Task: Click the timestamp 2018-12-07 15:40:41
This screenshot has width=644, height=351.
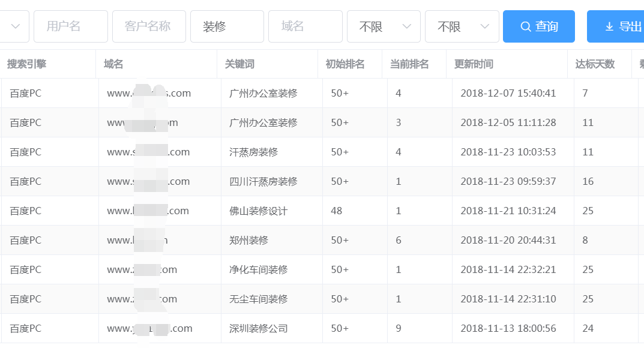Action: [x=508, y=93]
